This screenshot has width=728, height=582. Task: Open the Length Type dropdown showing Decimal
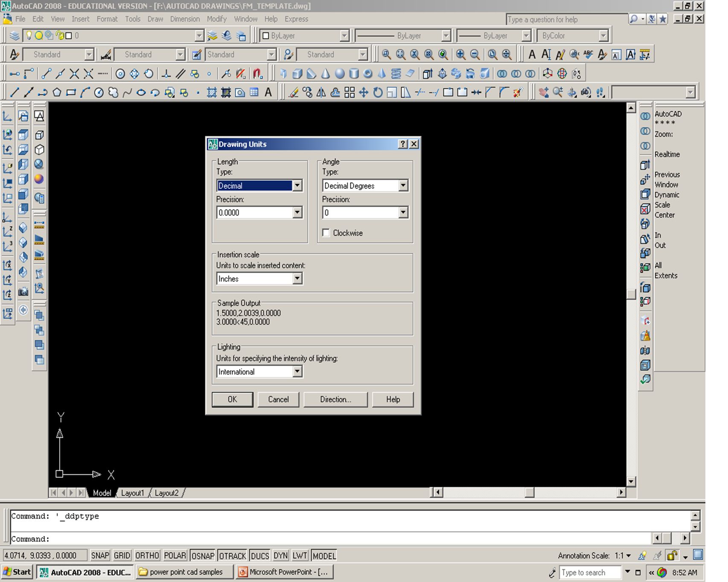coord(259,185)
